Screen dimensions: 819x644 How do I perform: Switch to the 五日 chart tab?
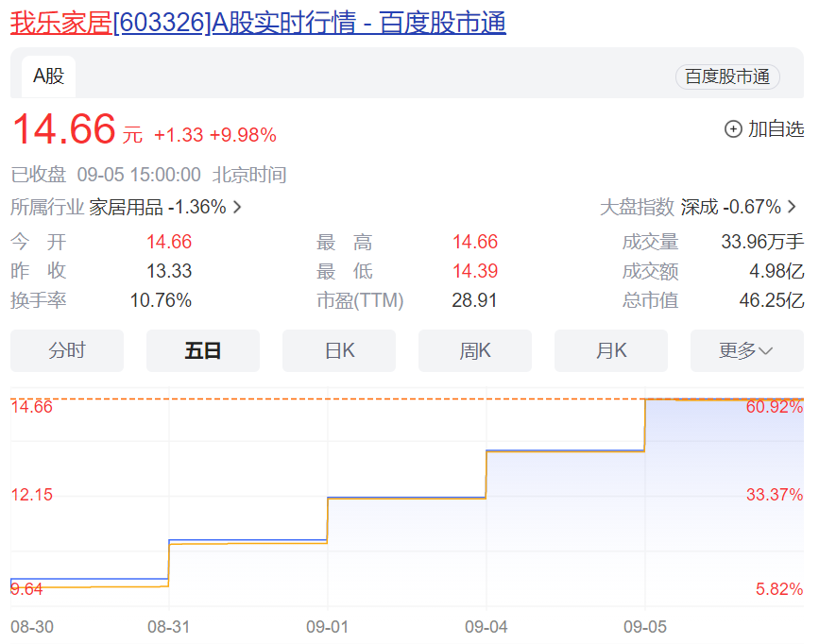tap(203, 350)
